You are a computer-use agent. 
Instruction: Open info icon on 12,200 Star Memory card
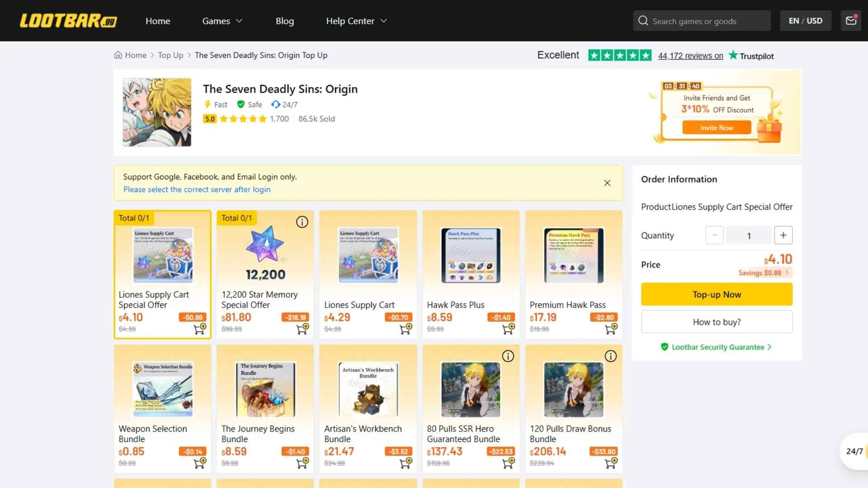(302, 222)
